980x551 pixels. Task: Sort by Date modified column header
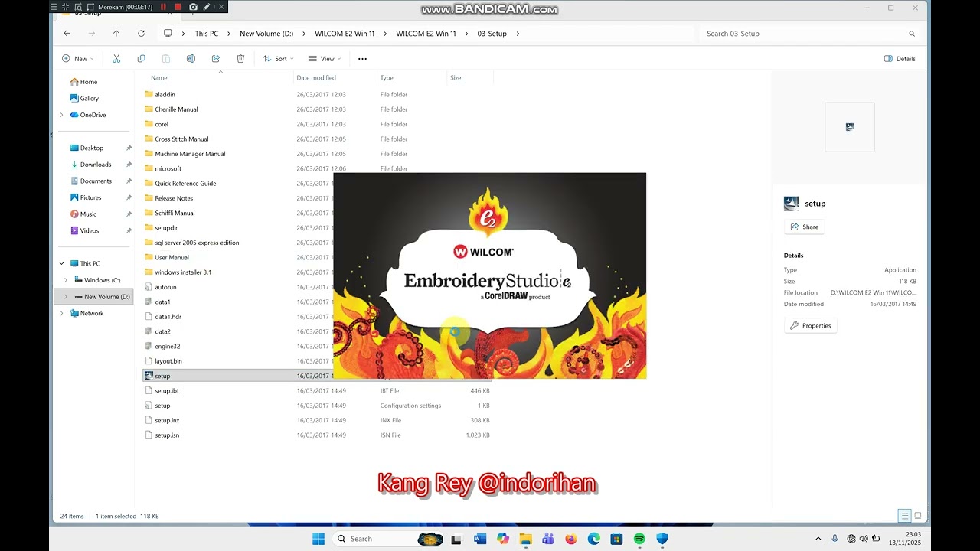(316, 78)
